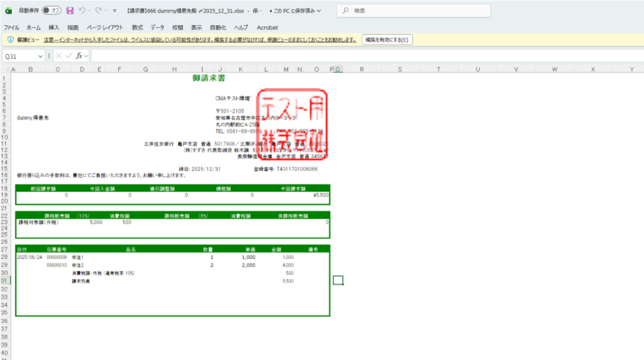Viewport: 644px width, 360px height.
Task: Click the Undo arrow icon
Action: pyautogui.click(x=82, y=11)
